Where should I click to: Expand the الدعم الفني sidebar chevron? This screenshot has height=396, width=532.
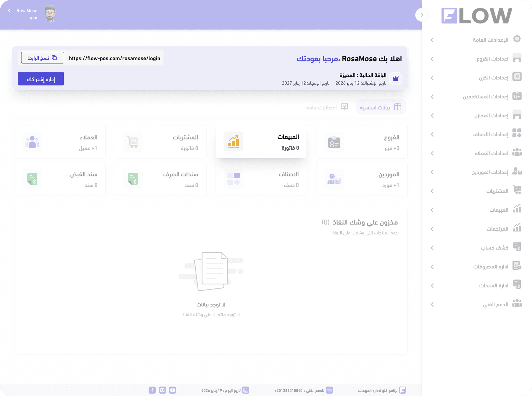click(x=432, y=305)
